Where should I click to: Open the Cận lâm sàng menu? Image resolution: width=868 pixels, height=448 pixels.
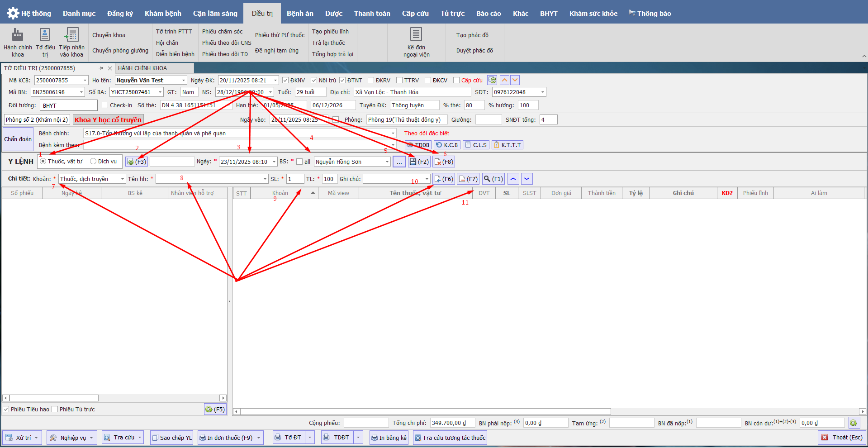pos(215,14)
